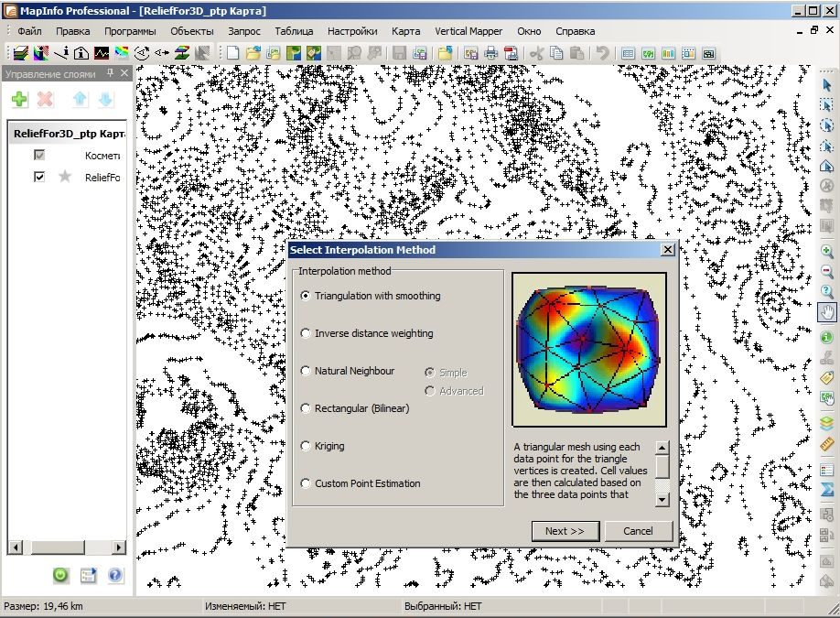Click the viewshed eye tool icon
Viewport: 840px width, 618px height.
pos(142,53)
